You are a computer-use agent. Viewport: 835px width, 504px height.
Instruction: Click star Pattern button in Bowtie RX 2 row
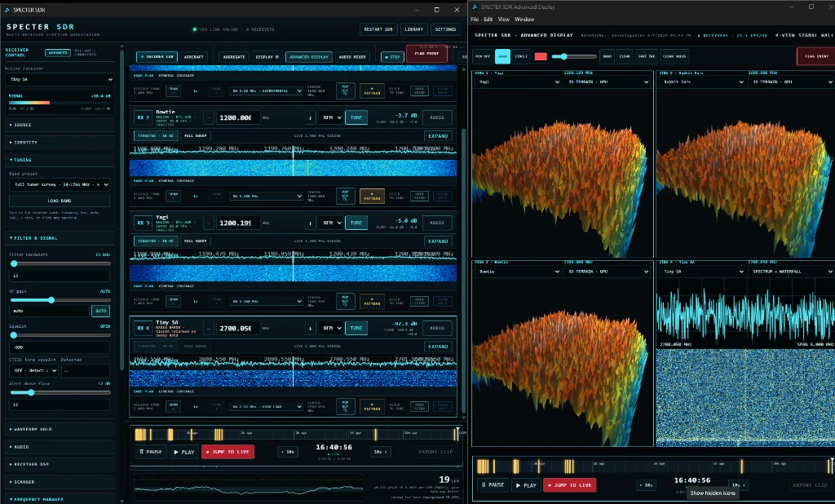[372, 196]
